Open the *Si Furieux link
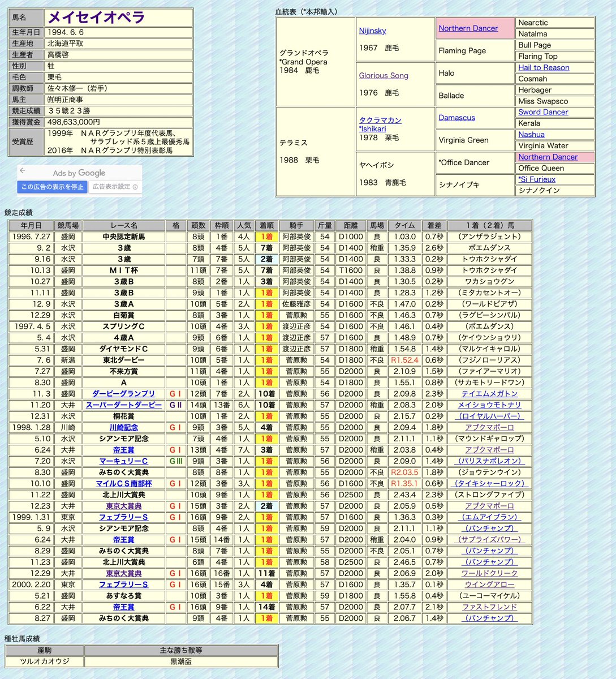 pos(537,179)
